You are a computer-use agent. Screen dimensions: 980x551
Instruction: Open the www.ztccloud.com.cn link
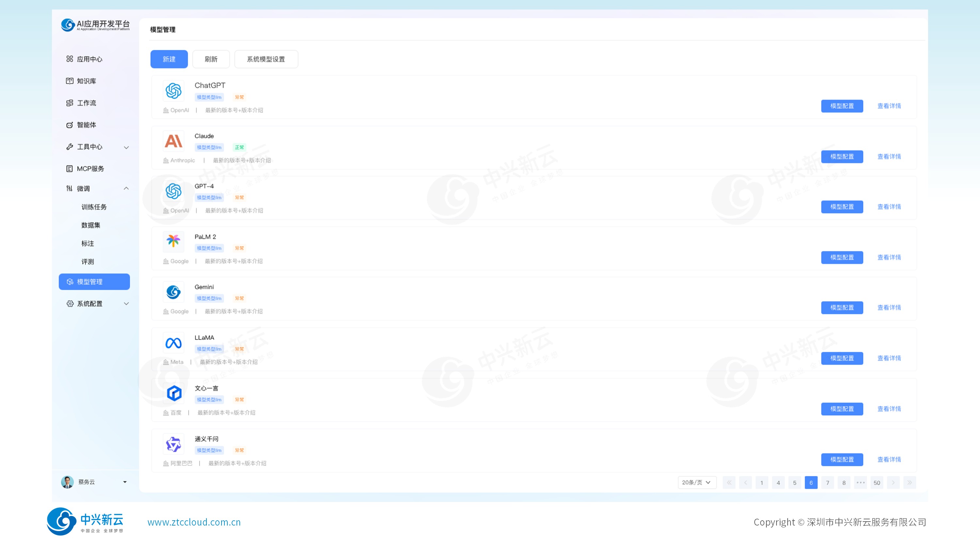point(194,522)
